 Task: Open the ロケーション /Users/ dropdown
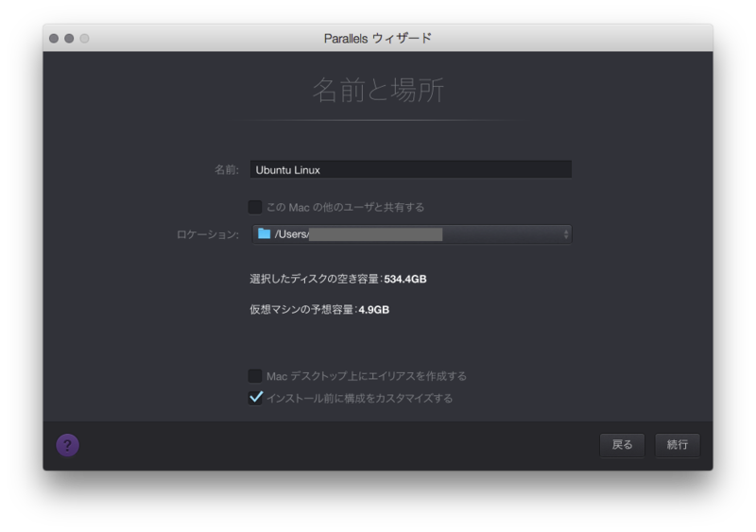click(412, 234)
